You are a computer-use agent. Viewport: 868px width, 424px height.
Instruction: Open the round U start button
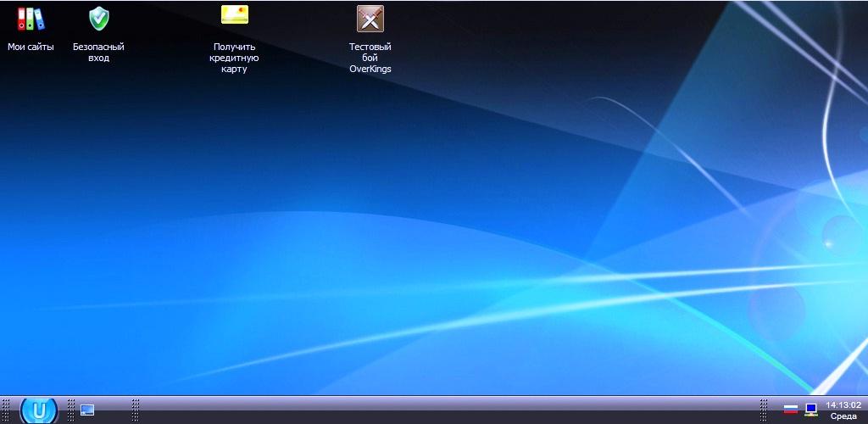39,410
